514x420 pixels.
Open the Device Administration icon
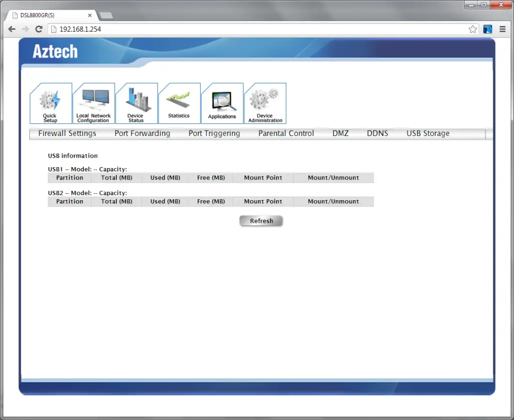pos(265,103)
